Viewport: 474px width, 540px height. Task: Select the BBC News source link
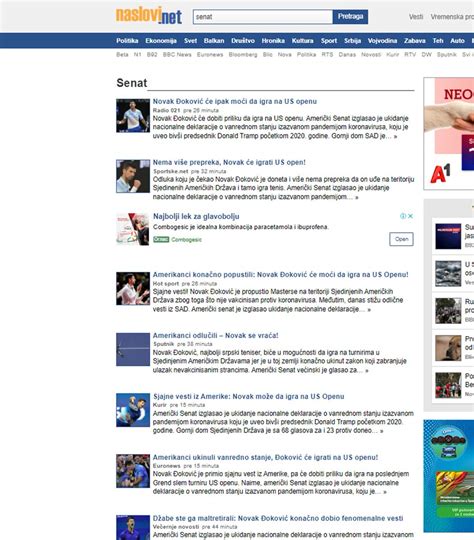coord(177,54)
